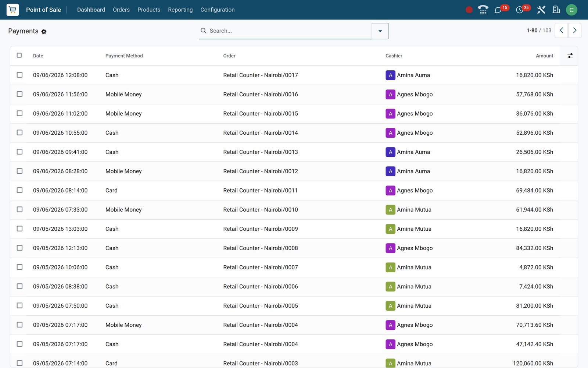Click the search magnifier icon
The width and height of the screenshot is (588, 368).
pos(203,31)
